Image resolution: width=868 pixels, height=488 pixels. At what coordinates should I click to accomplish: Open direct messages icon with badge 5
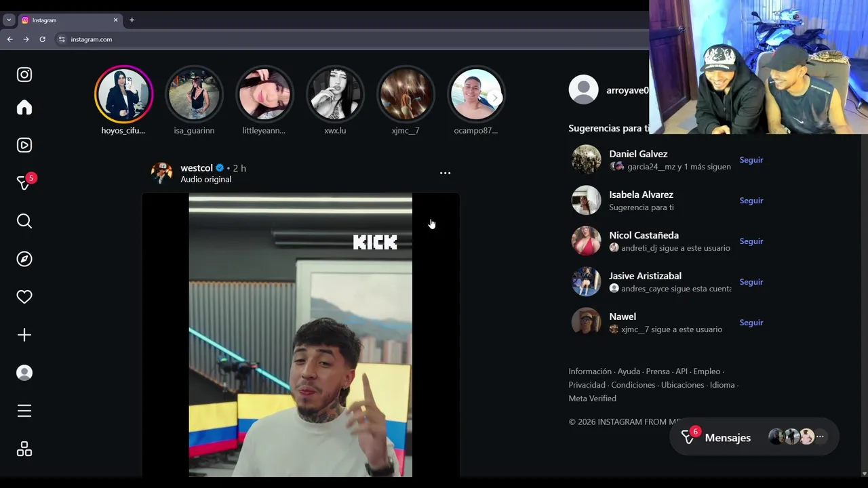(24, 183)
